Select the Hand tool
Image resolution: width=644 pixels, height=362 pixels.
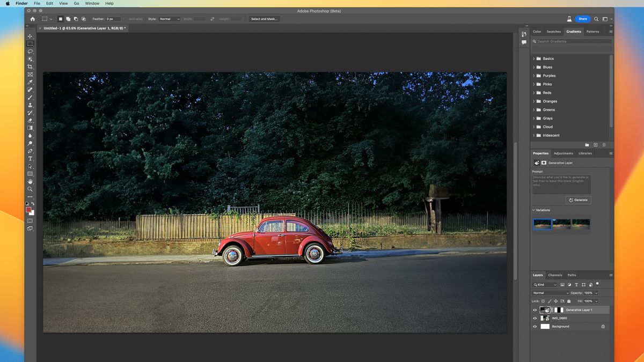[x=30, y=181]
